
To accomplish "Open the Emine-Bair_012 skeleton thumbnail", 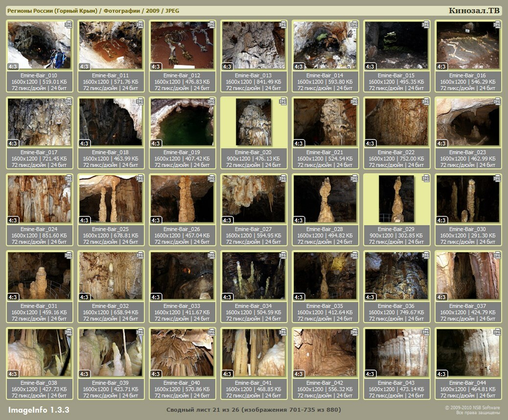I will click(182, 45).
